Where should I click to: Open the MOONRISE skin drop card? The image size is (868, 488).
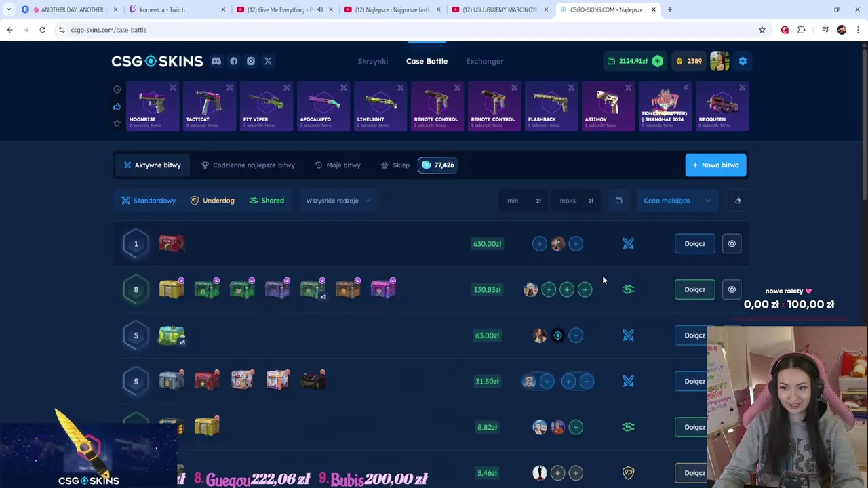tap(153, 106)
